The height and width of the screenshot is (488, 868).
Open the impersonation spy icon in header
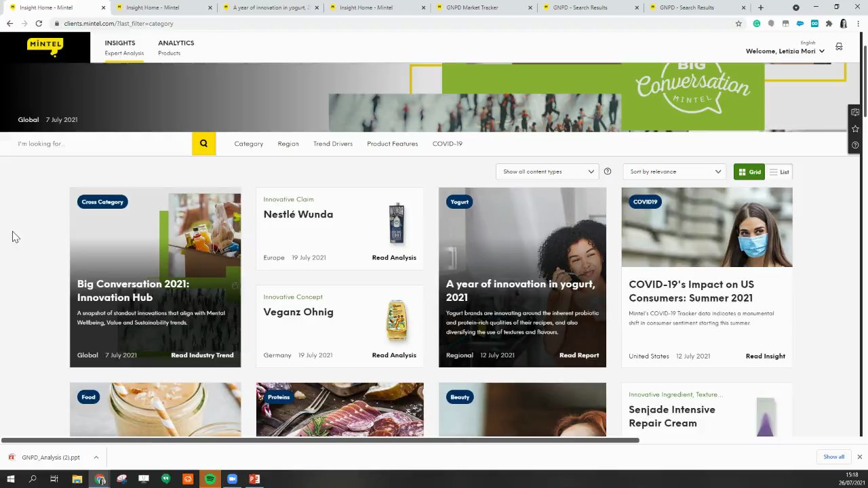coord(839,47)
